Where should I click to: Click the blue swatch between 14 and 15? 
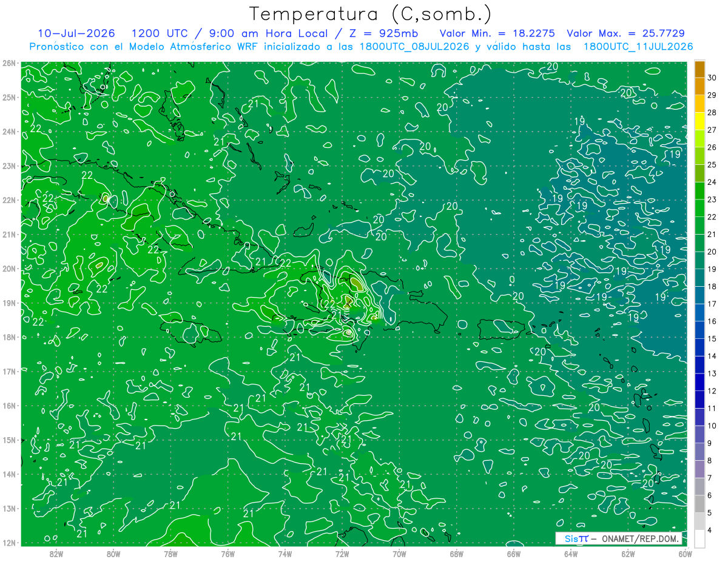[699, 347]
